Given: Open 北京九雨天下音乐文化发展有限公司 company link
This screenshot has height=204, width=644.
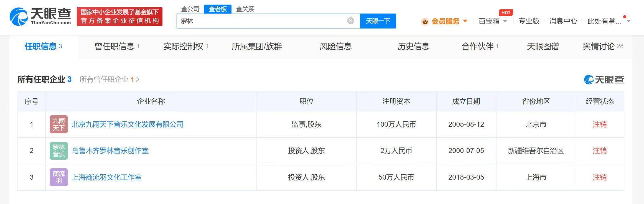Looking at the screenshot, I should pyautogui.click(x=128, y=124).
